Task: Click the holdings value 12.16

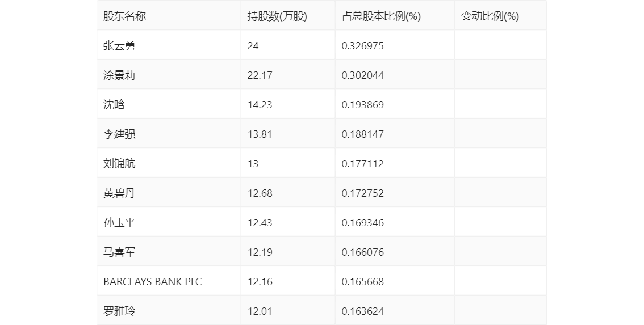Action: [260, 282]
